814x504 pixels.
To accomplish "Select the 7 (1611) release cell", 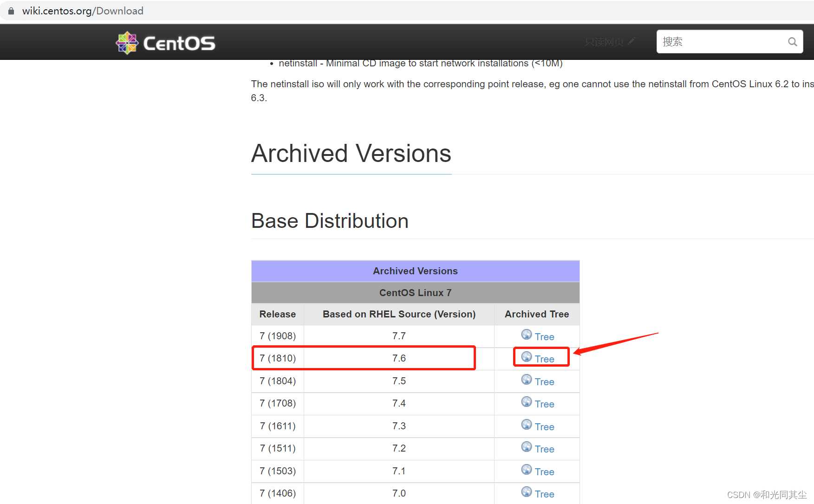I will (278, 426).
